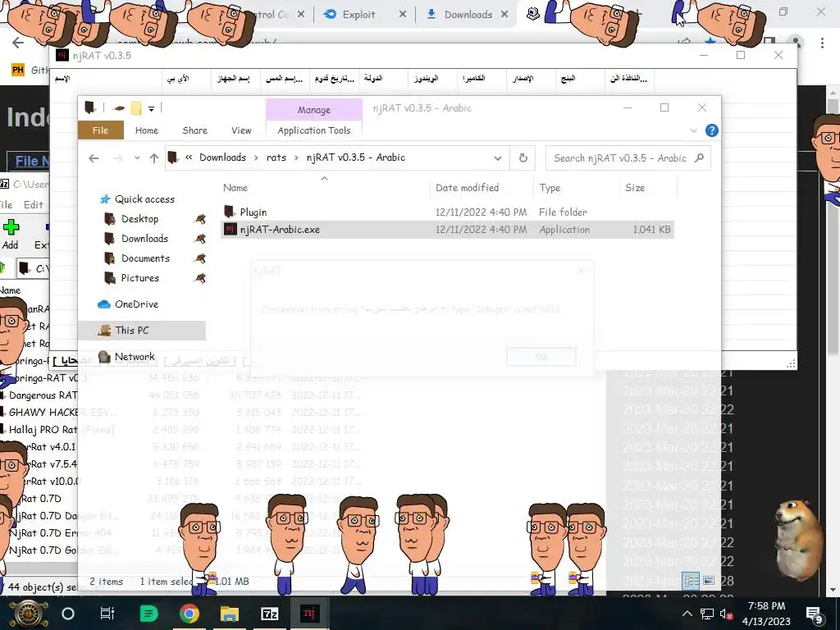Viewport: 840px width, 630px height.
Task: Open File Explorer from the taskbar
Action: click(x=230, y=614)
